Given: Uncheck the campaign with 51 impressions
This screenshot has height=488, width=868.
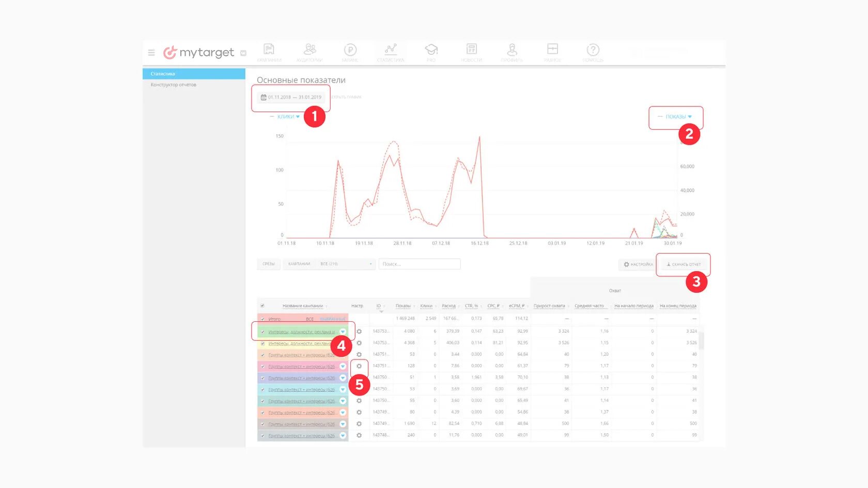Looking at the screenshot, I should click(262, 378).
